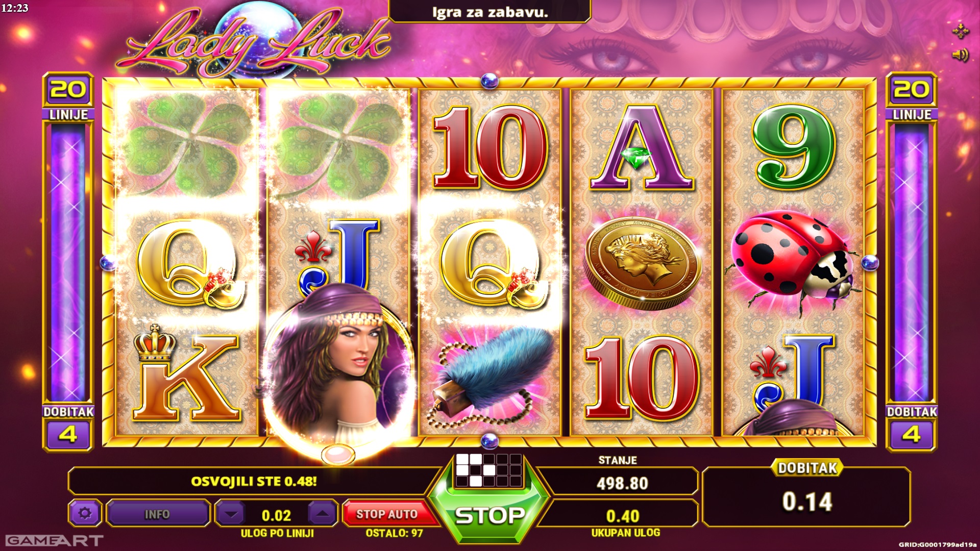
Task: Click the payline pattern grid above STOP
Action: (x=488, y=469)
